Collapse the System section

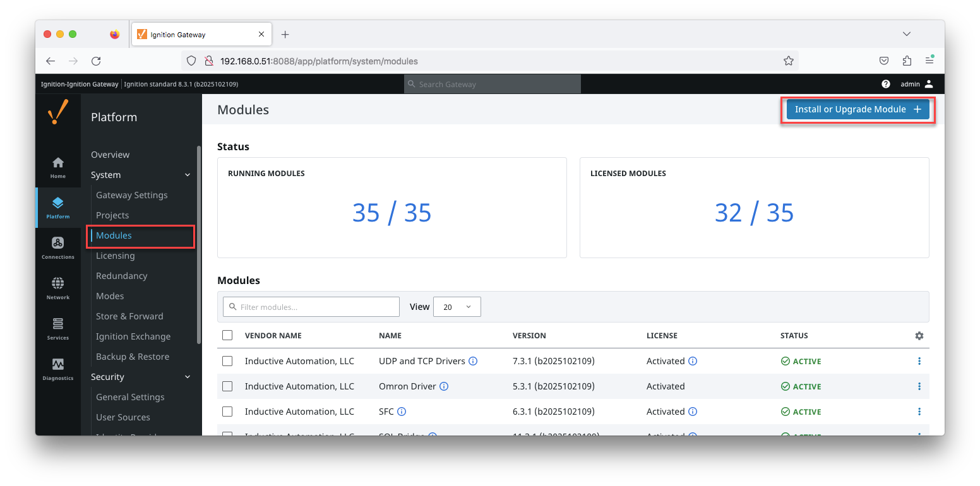point(187,175)
